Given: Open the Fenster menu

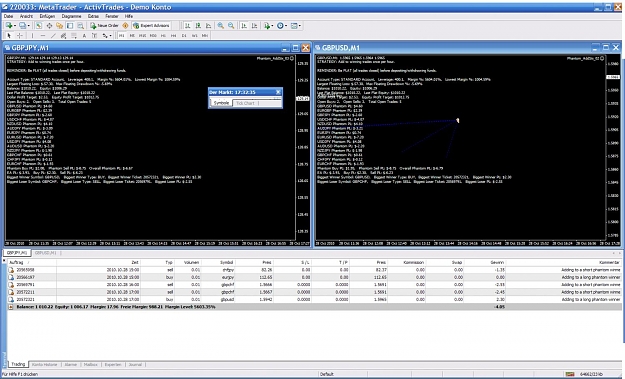Looking at the screenshot, I should [x=112, y=16].
